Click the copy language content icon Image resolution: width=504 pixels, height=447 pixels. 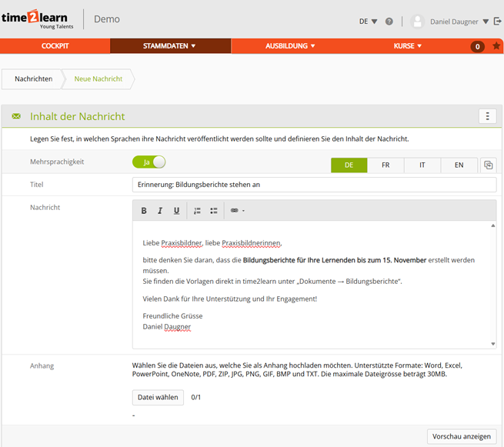point(488,165)
